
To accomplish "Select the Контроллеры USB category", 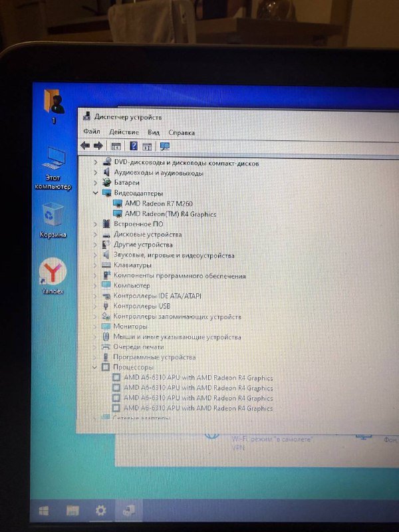I will click(142, 306).
